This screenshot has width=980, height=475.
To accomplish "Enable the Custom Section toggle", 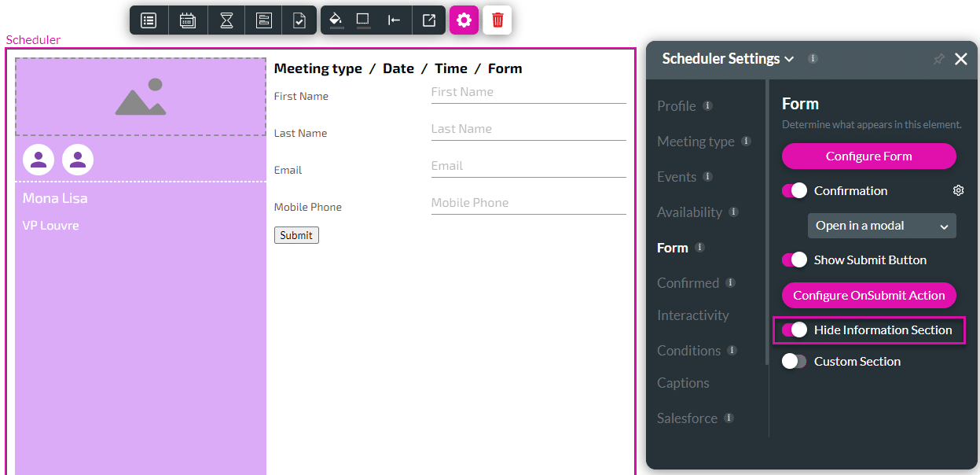I will pyautogui.click(x=795, y=361).
